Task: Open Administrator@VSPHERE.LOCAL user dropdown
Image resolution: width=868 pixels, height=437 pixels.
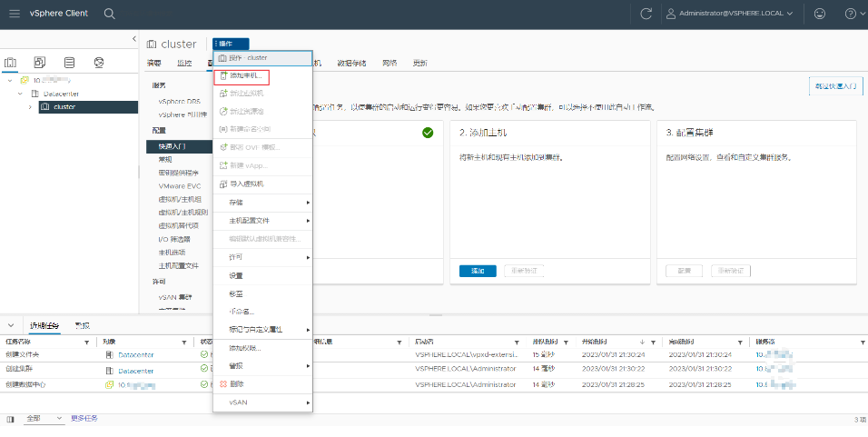Action: pos(730,14)
